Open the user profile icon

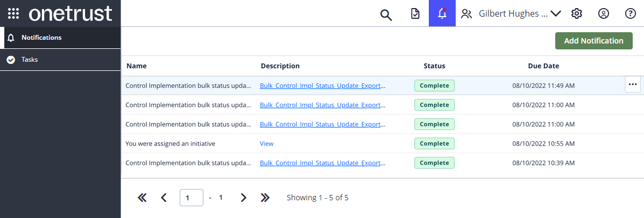coord(604,14)
